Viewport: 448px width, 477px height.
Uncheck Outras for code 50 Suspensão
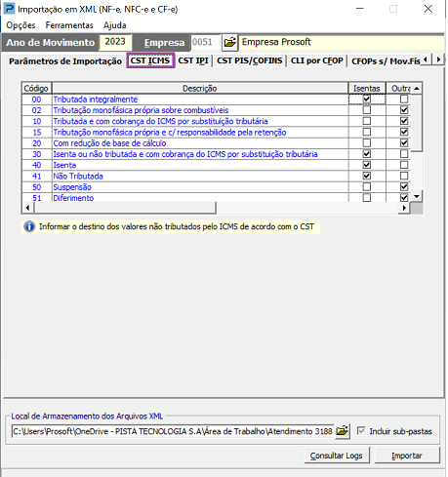[x=404, y=186]
